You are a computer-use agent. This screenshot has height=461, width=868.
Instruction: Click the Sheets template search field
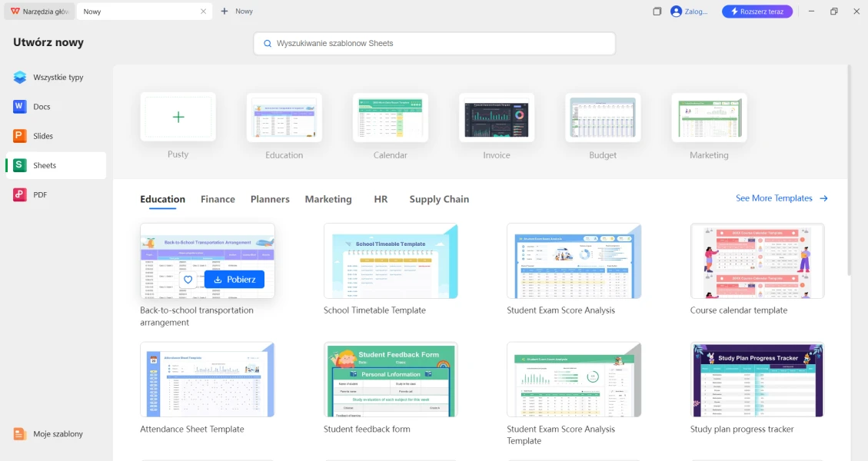click(434, 44)
